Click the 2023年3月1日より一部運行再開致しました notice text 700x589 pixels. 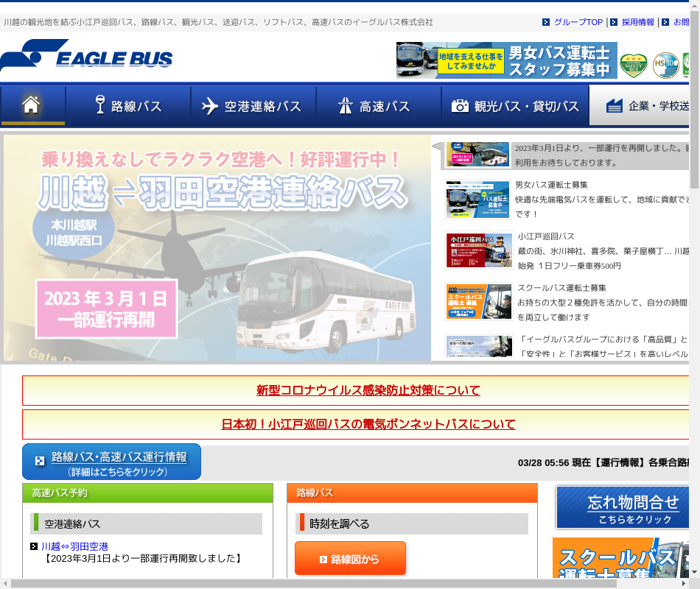point(143,558)
